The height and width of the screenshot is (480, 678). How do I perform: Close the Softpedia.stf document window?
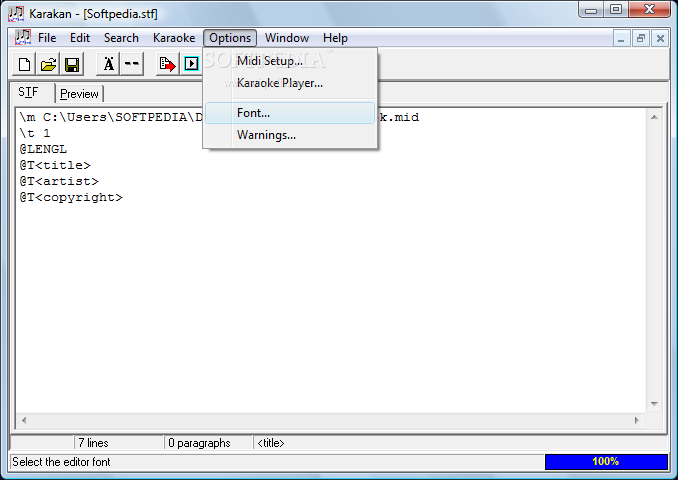660,39
